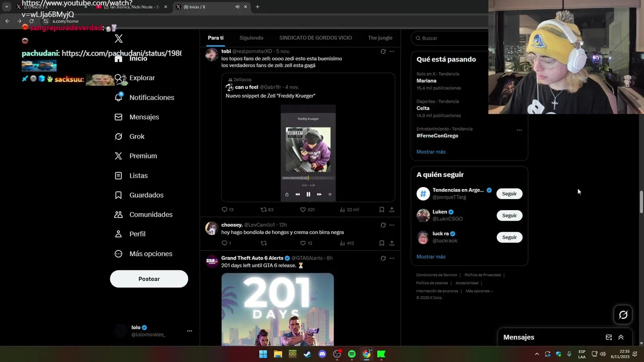Click the Postear button
This screenshot has height=362, width=644.
coord(149,279)
